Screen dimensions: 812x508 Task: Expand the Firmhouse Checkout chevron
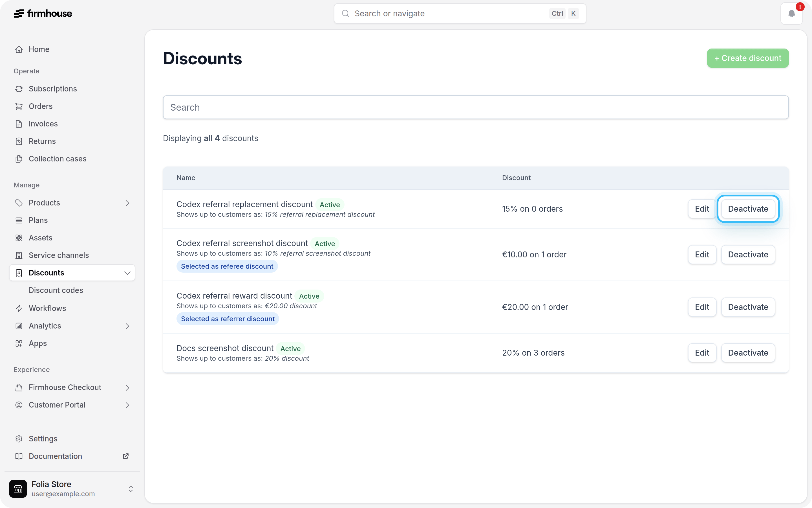click(x=127, y=387)
